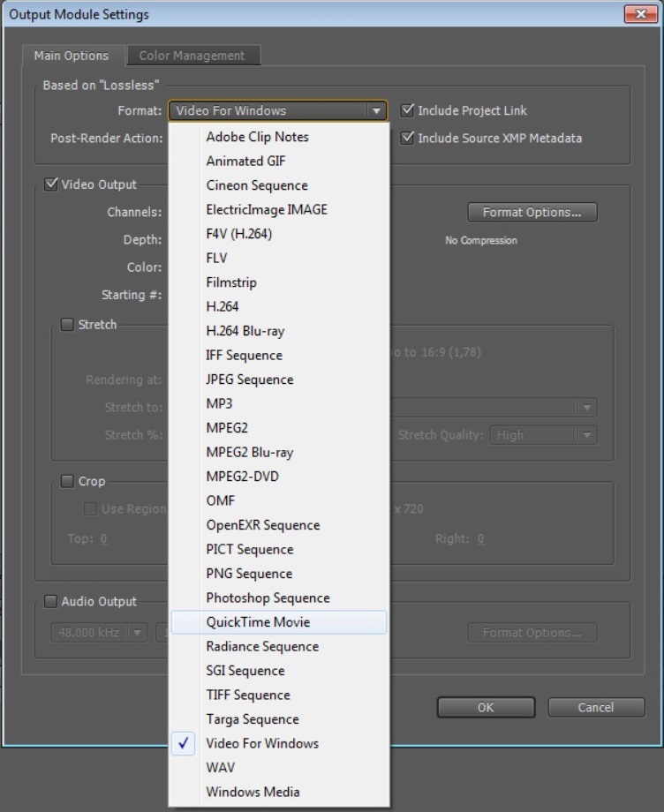Choose Animated GIF format option
The height and width of the screenshot is (812, 664).
pos(245,161)
